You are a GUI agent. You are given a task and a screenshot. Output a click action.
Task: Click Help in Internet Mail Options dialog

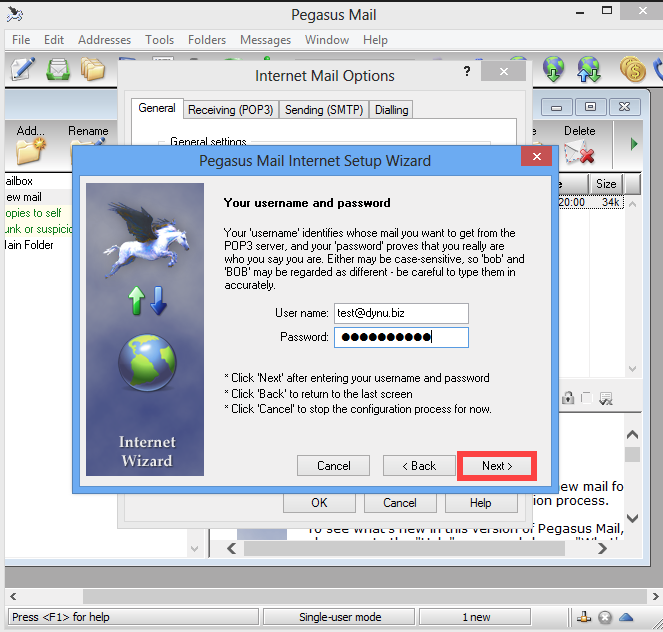point(481,503)
